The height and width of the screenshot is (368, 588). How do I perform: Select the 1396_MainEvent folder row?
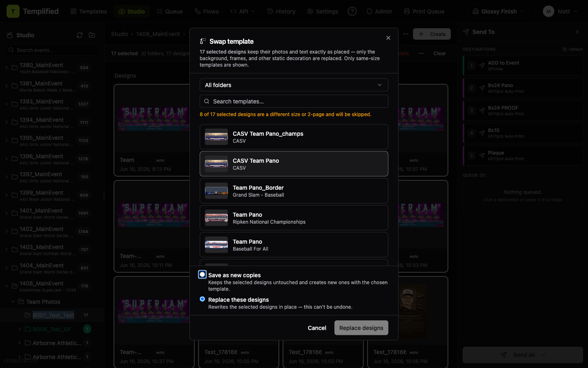click(52, 159)
